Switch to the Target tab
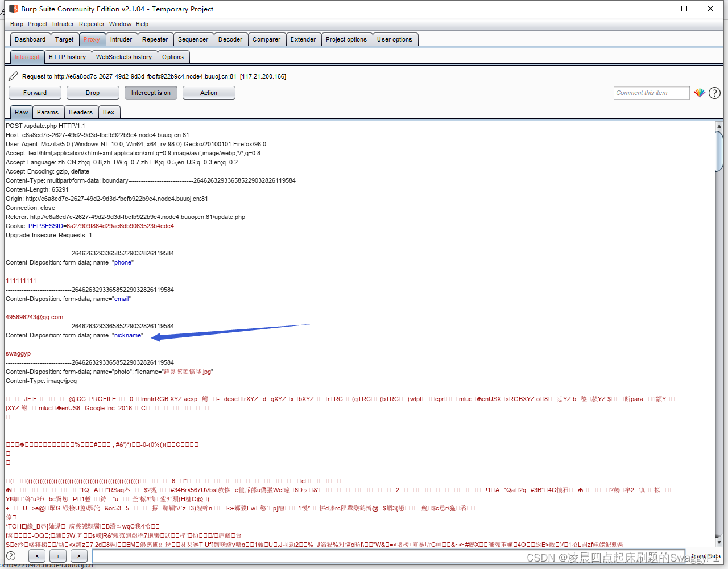This screenshot has width=728, height=569. point(64,39)
